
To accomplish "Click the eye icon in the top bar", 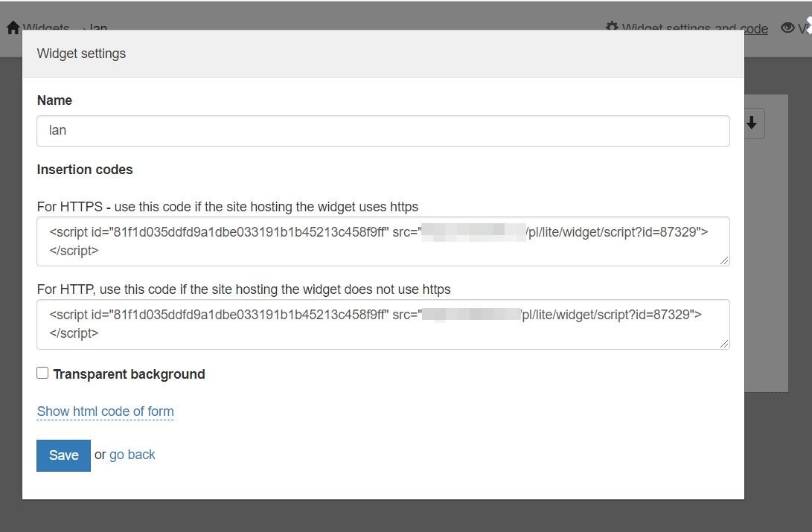I will 787,28.
